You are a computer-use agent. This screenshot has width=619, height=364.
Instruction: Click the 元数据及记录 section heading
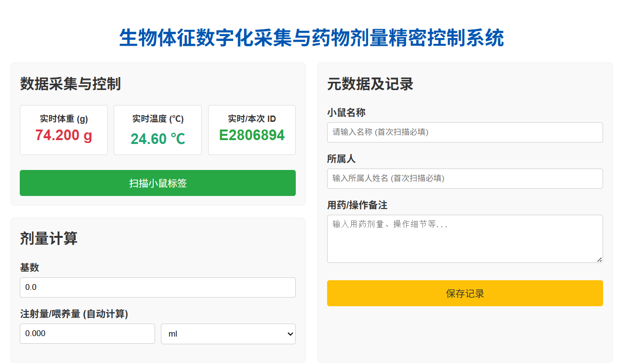point(370,84)
